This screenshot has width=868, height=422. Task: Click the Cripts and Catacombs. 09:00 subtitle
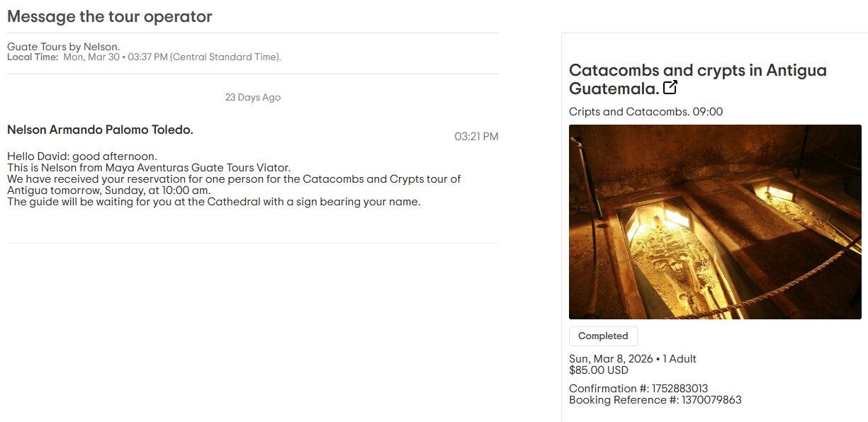(646, 112)
